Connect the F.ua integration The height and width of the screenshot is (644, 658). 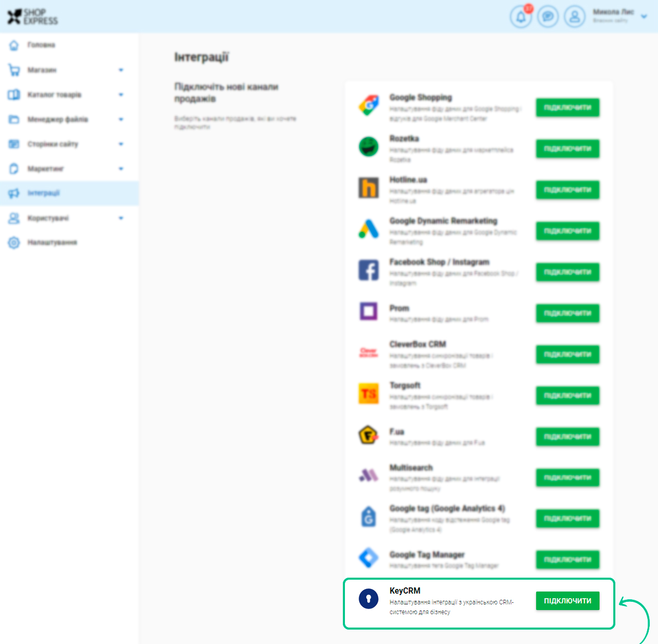[x=568, y=437]
